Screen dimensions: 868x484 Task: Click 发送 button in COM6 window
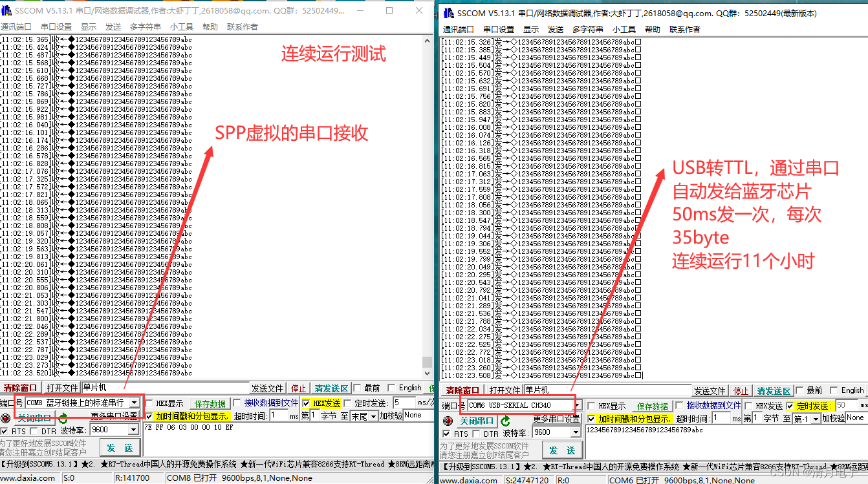click(563, 449)
